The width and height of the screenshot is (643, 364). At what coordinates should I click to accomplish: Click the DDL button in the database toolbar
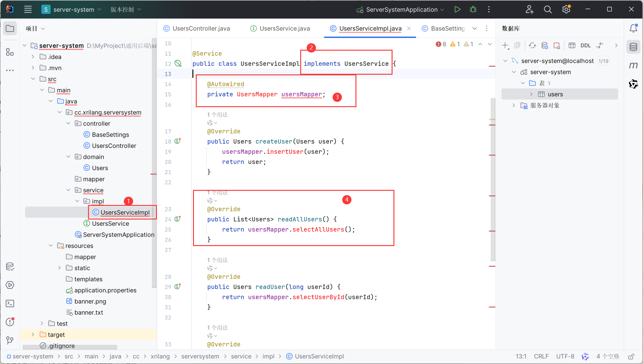(585, 46)
